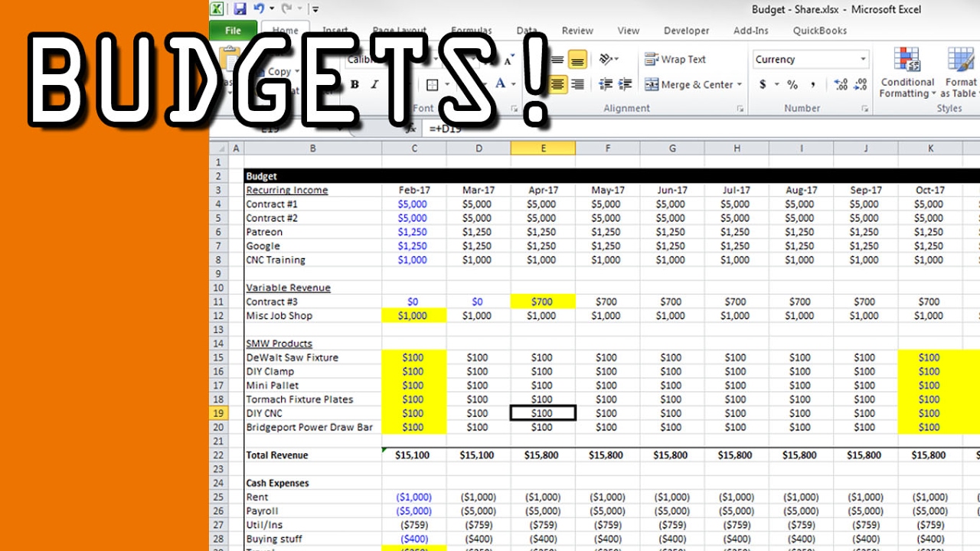The image size is (980, 551).
Task: Apply the Font Color A icon
Action: [500, 83]
